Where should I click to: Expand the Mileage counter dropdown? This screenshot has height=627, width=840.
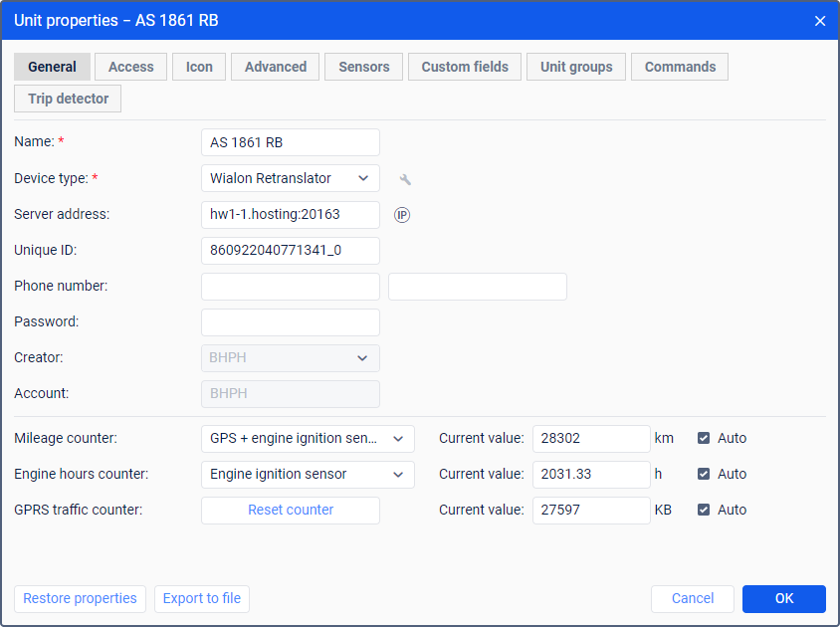pyautogui.click(x=308, y=438)
